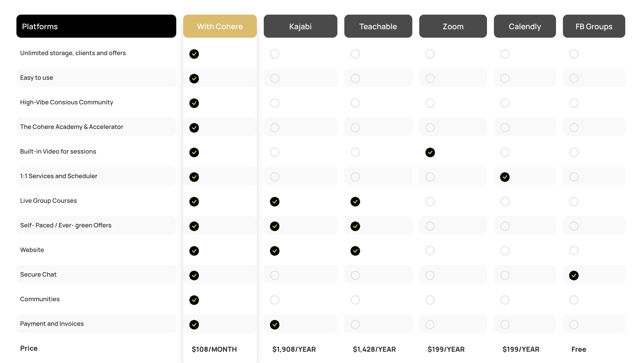The width and height of the screenshot is (644, 363).
Task: Select the Kajabi column header
Action: [300, 26]
